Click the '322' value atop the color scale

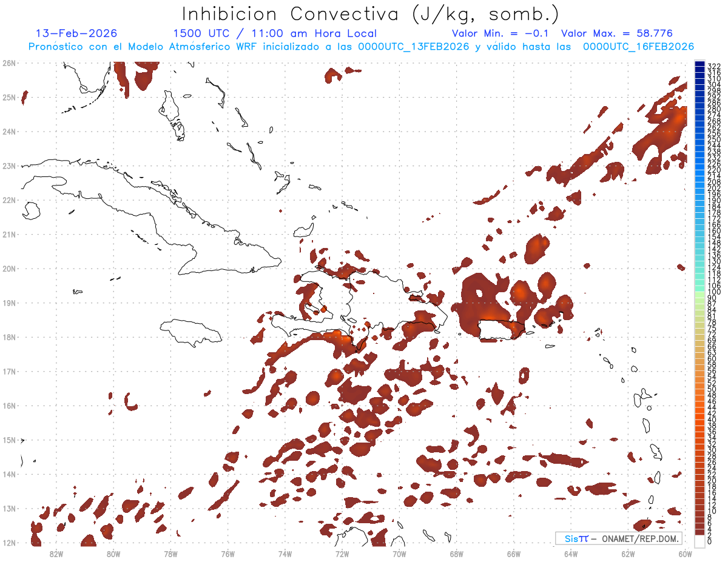[x=713, y=66]
